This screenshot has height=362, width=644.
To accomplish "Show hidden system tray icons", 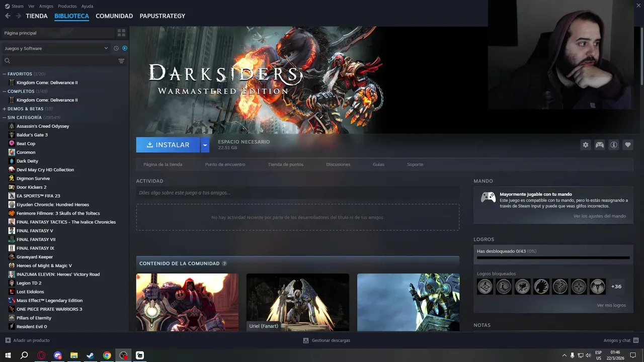I will click(564, 355).
